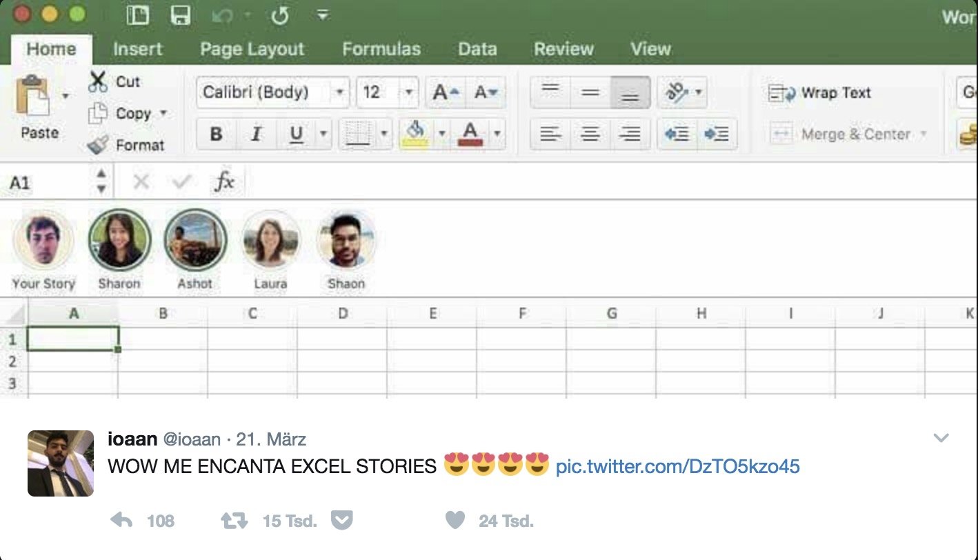The height and width of the screenshot is (560, 978).
Task: Like the tweet with heart
Action: click(x=455, y=521)
